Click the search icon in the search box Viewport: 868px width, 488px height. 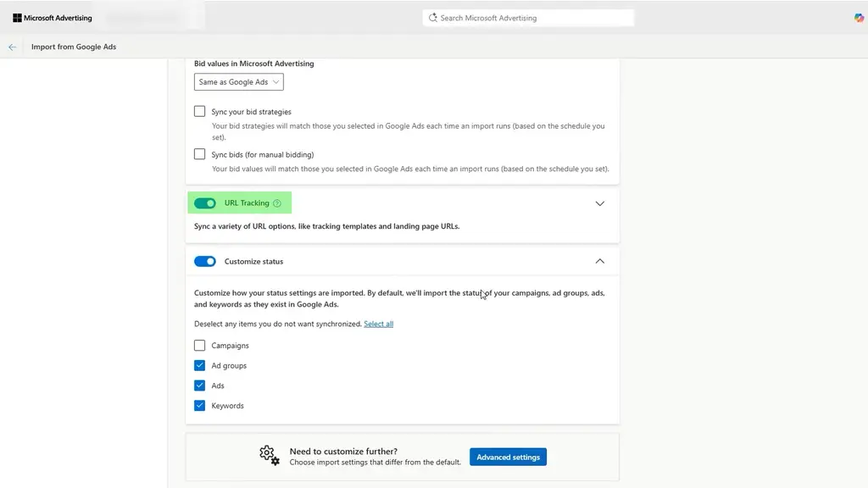(433, 18)
